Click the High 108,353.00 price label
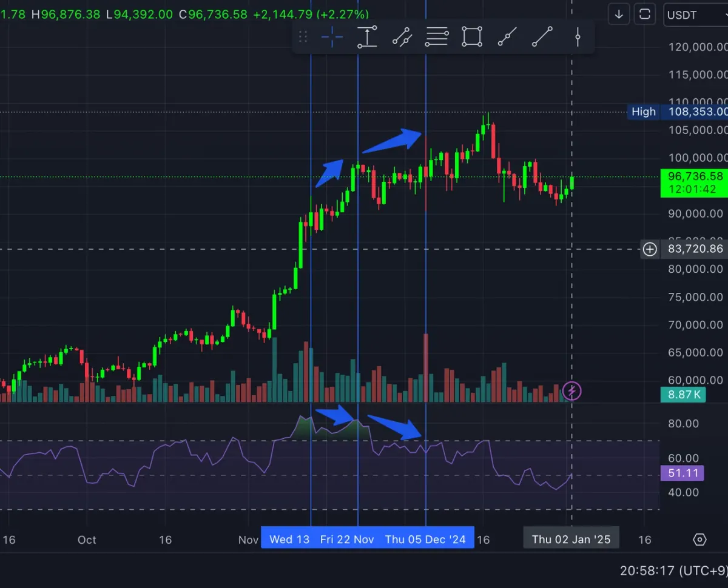The width and height of the screenshot is (728, 588). (677, 112)
